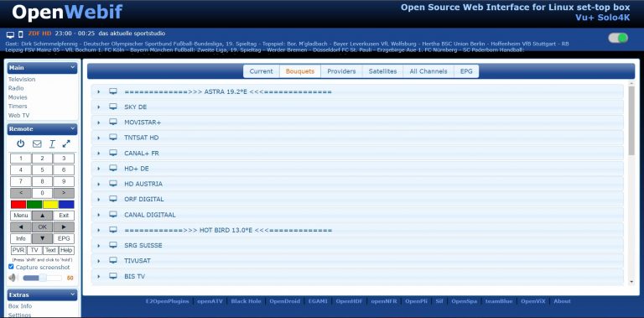Mute volume using the speaker icon
Image resolution: width=644 pixels, height=318 pixels.
pyautogui.click(x=13, y=278)
